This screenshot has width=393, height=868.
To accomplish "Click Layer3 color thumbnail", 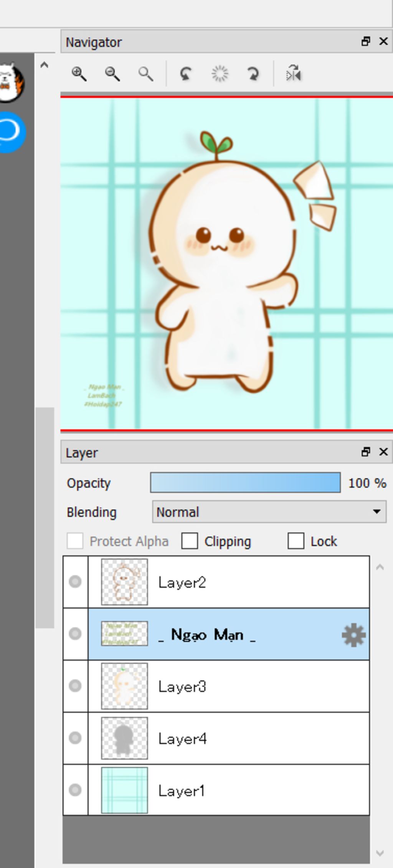I will pos(124,686).
